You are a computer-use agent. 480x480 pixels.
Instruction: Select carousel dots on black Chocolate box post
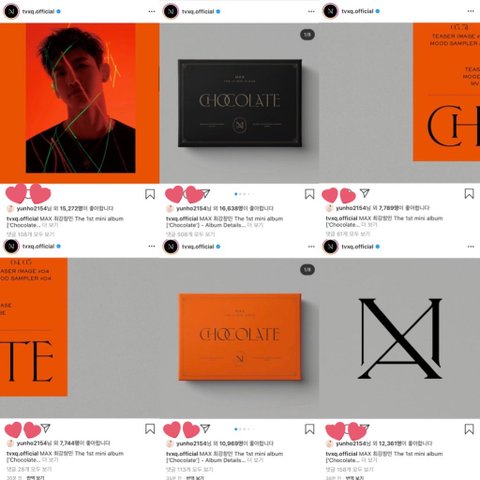pyautogui.click(x=245, y=194)
